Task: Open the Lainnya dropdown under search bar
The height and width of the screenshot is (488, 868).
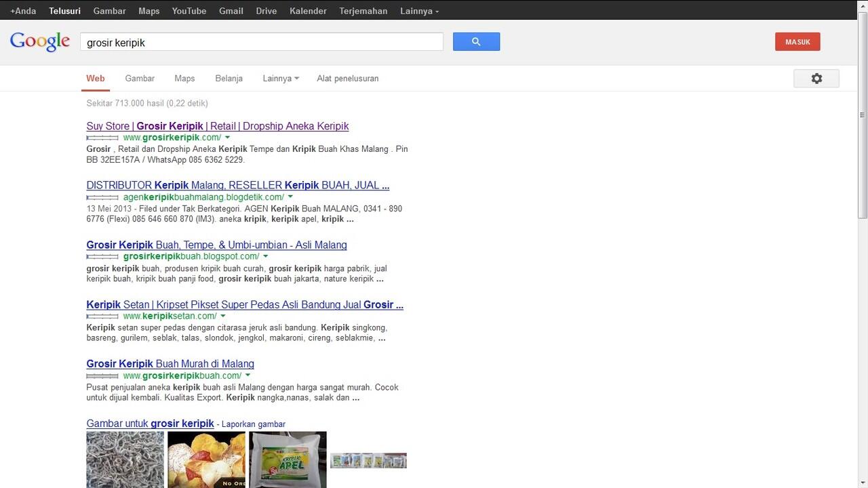Action: [281, 79]
